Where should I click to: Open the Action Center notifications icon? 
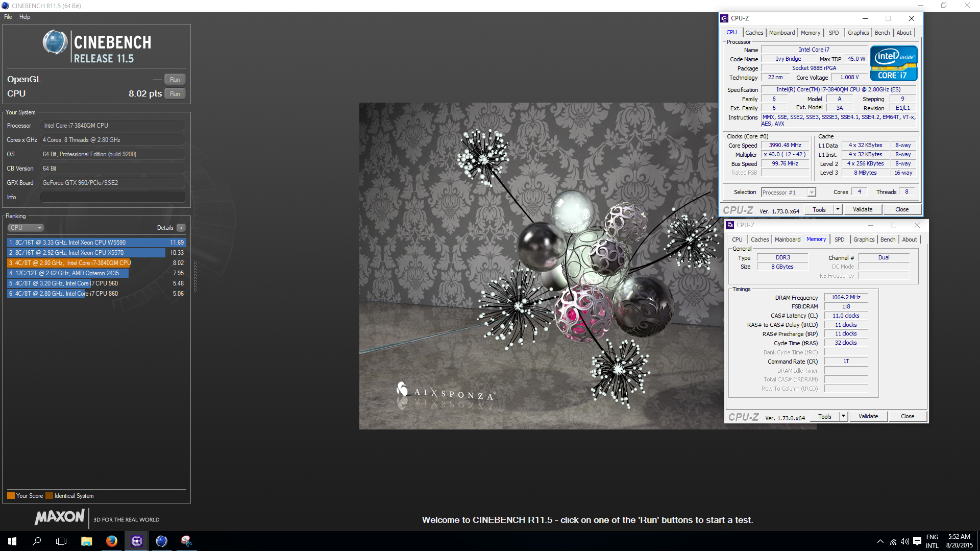pyautogui.click(x=917, y=541)
